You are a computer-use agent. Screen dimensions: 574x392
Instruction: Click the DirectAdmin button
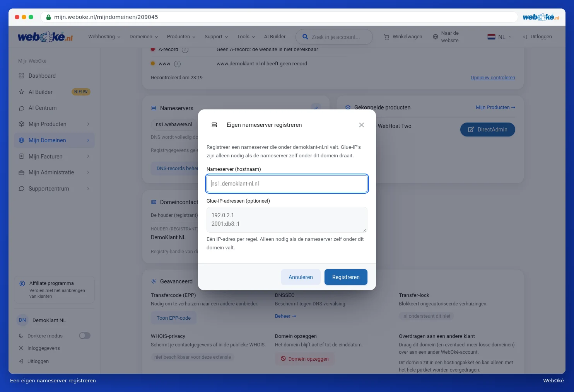487,130
